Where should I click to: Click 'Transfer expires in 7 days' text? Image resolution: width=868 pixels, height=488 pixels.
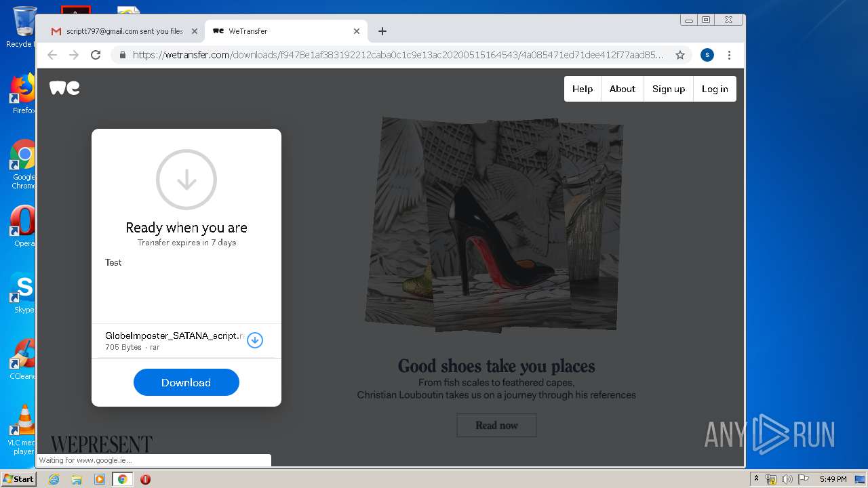(x=186, y=243)
